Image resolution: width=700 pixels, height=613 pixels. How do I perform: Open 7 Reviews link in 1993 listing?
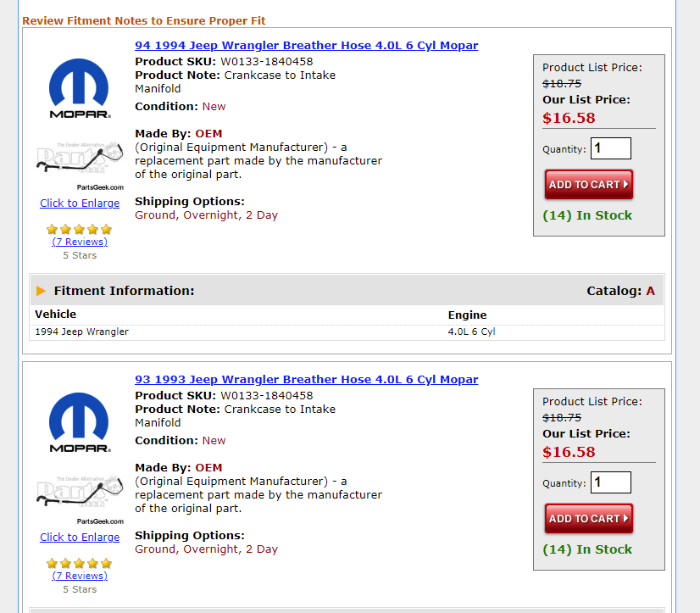click(x=80, y=576)
